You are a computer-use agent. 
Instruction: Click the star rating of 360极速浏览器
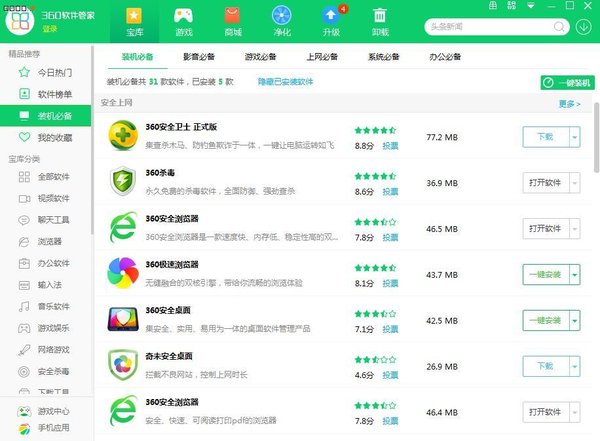tap(375, 268)
